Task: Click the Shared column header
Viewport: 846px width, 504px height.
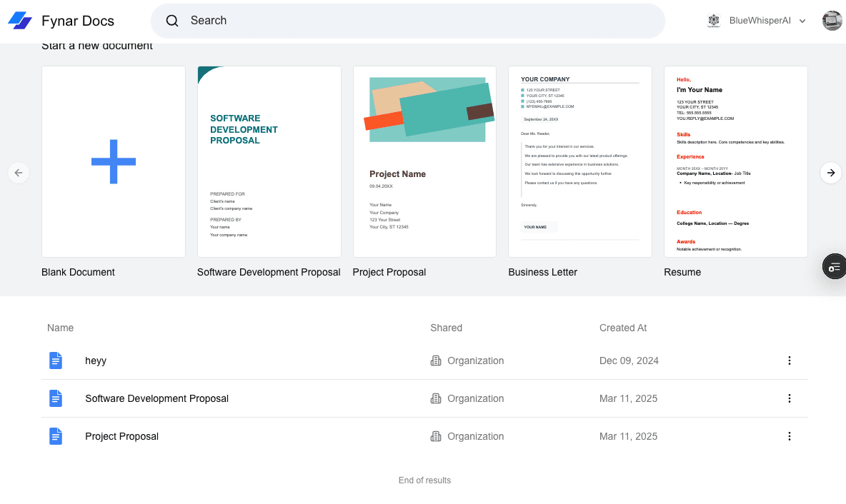Action: coord(446,328)
